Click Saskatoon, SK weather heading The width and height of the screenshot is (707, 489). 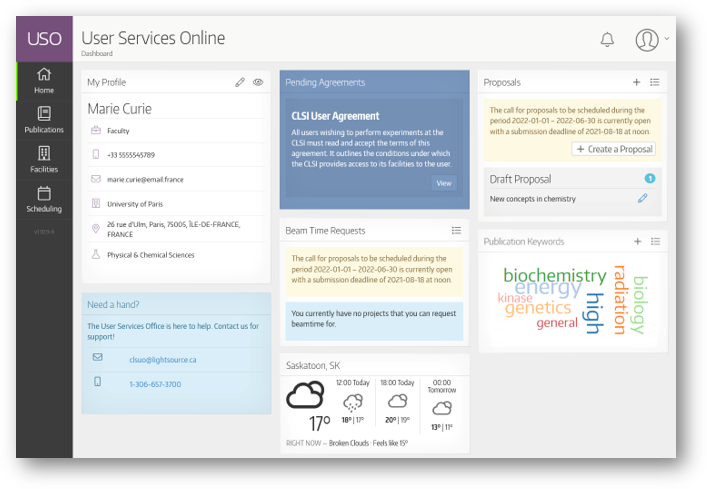click(x=313, y=366)
